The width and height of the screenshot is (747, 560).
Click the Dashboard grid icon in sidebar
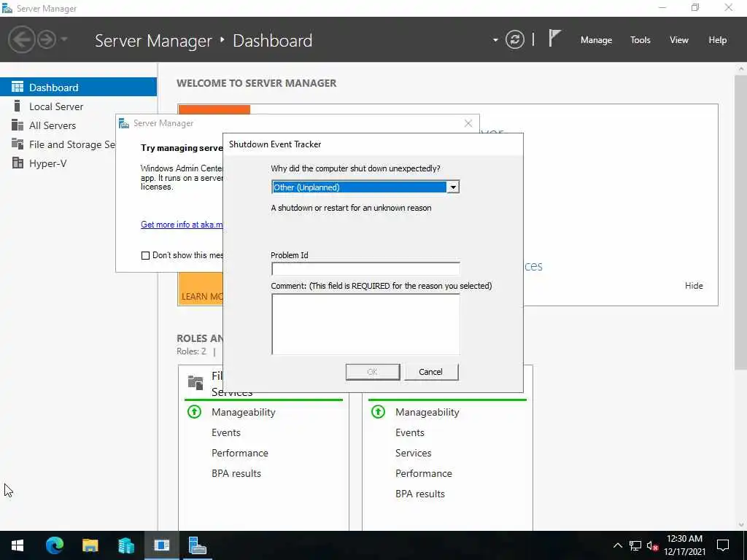[x=18, y=87]
